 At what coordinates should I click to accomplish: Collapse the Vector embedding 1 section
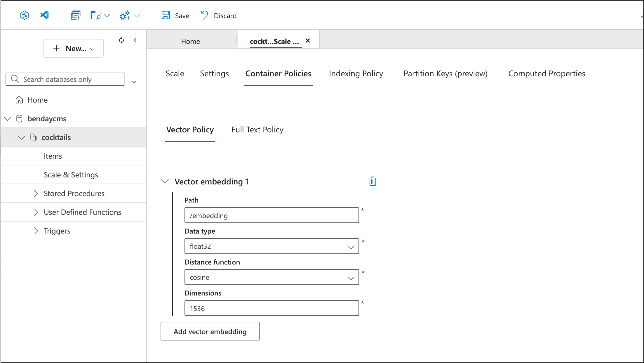(x=165, y=181)
